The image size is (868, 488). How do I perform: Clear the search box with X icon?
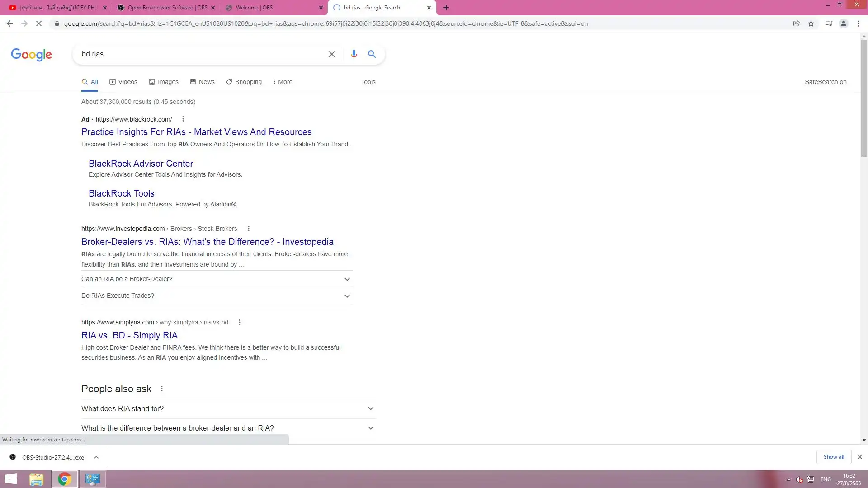331,54
